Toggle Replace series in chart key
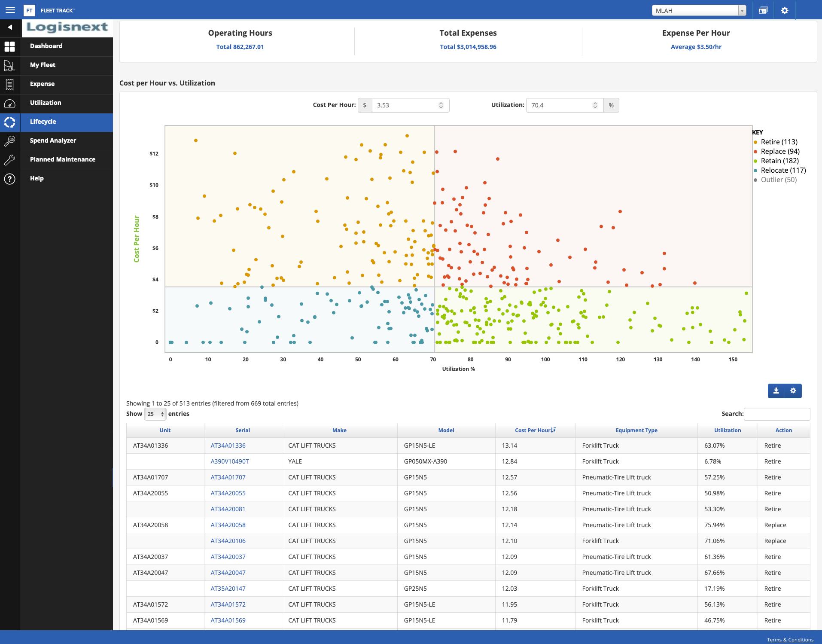This screenshot has width=822, height=644. (780, 152)
